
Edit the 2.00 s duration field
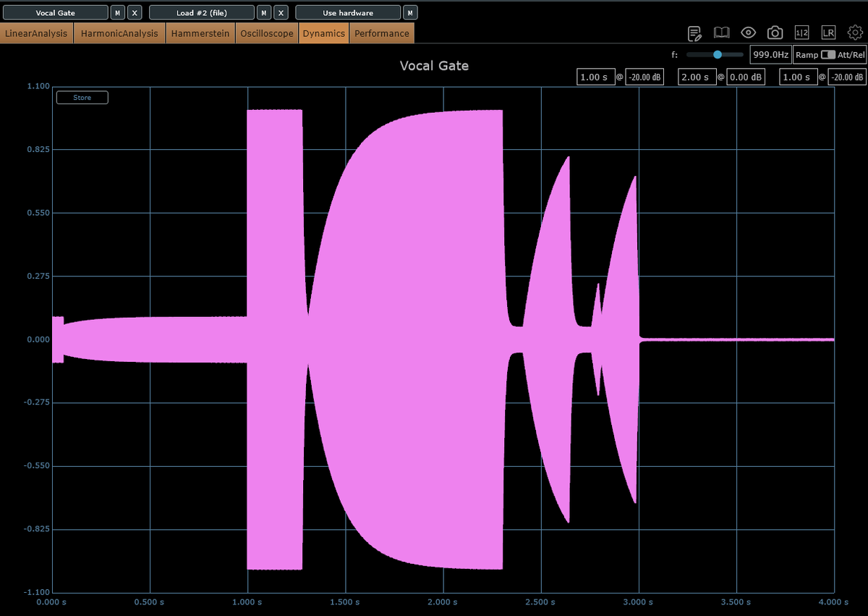click(696, 77)
